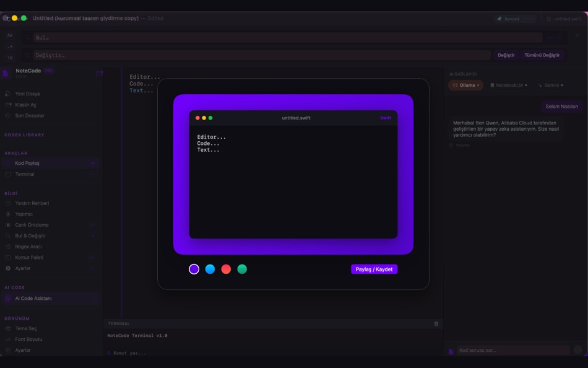This screenshot has height=368, width=588.
Task: Select the Ollama AI provider
Action: pyautogui.click(x=465, y=85)
